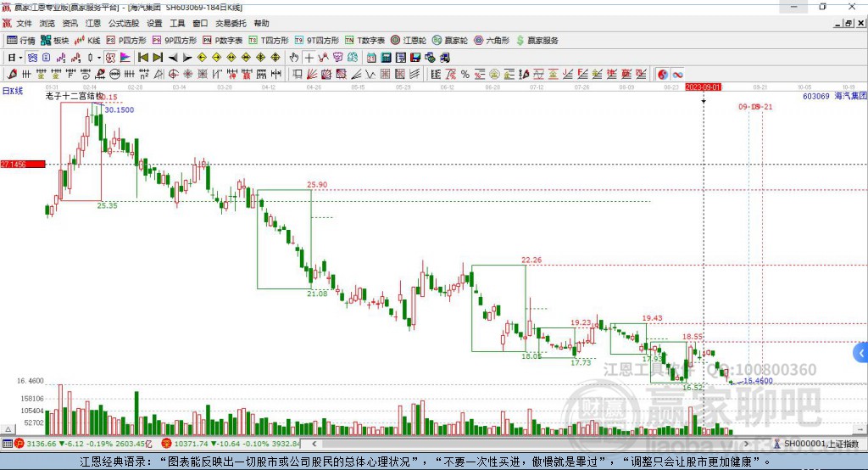Open the 江恩轮 Gann wheel tool
Screen dimensions: 868x470
[x=409, y=41]
